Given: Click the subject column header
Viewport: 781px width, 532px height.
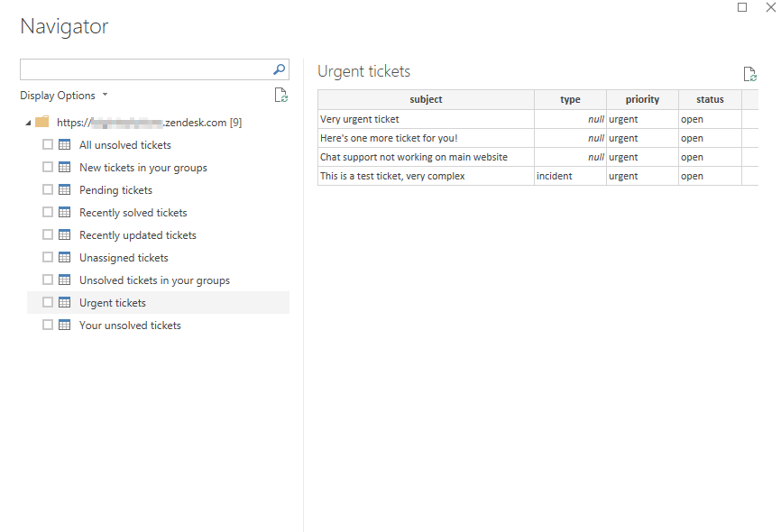Looking at the screenshot, I should click(x=426, y=99).
